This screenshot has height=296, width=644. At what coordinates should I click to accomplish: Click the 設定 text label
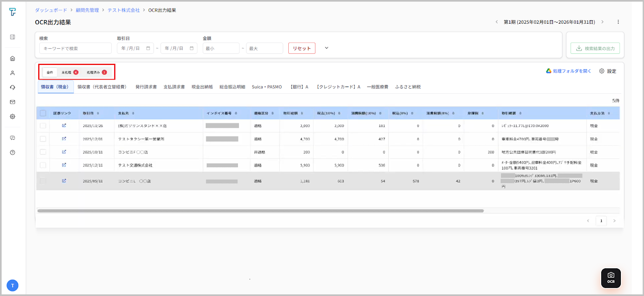tap(611, 71)
